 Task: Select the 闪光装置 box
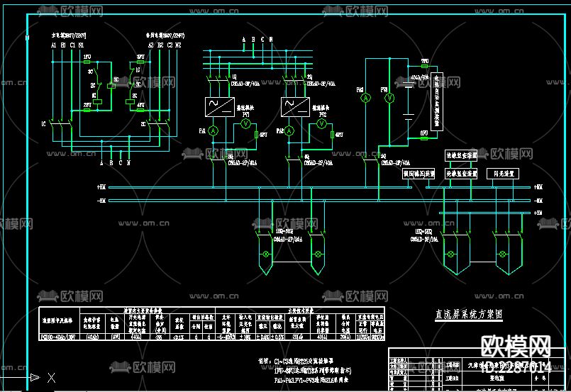tap(503, 174)
